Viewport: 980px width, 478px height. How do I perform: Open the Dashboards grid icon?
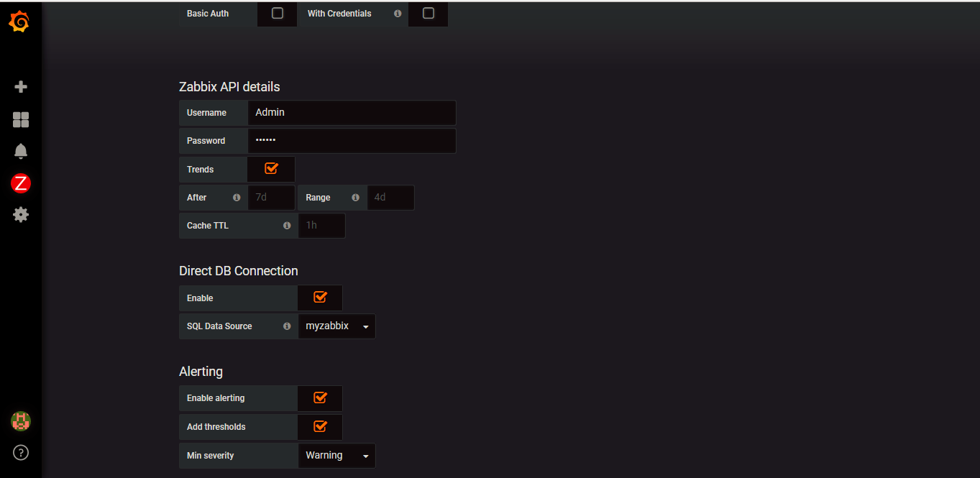[21, 119]
